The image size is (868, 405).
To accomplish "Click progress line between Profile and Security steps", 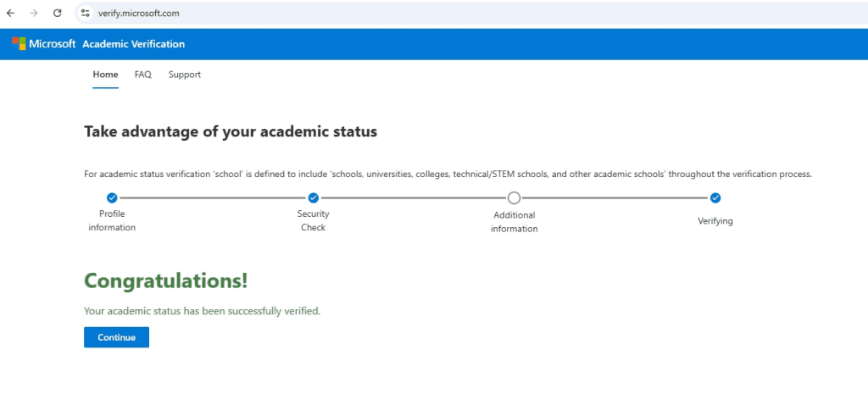I will (212, 197).
